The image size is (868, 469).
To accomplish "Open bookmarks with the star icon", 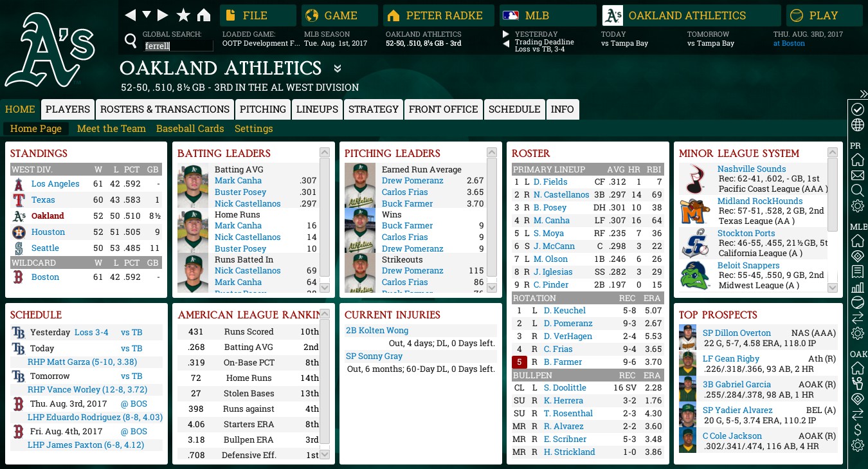I will [183, 15].
